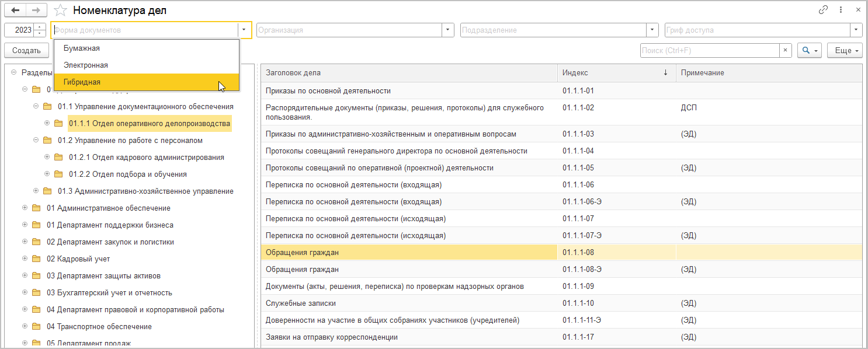Click folder icon of Кадровый учет
This screenshot has height=349, width=868.
coord(36,259)
